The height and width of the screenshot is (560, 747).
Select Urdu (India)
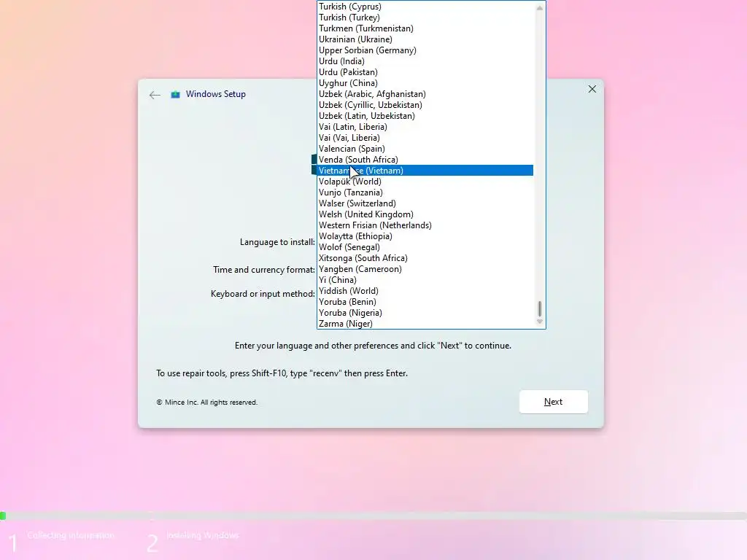point(425,61)
